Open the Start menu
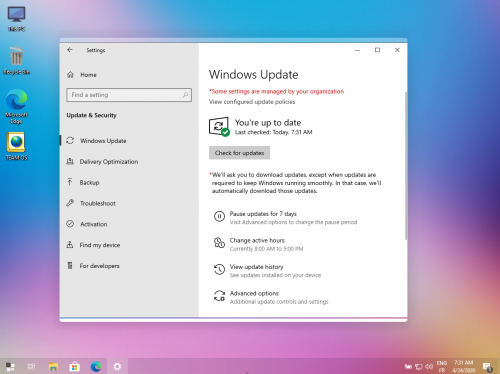The image size is (500, 374). coord(10,367)
